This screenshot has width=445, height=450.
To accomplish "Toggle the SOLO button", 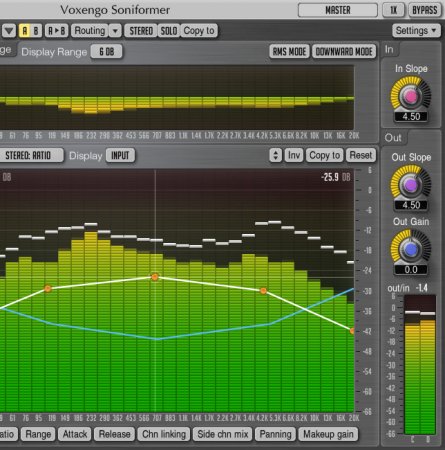I will pos(169,31).
